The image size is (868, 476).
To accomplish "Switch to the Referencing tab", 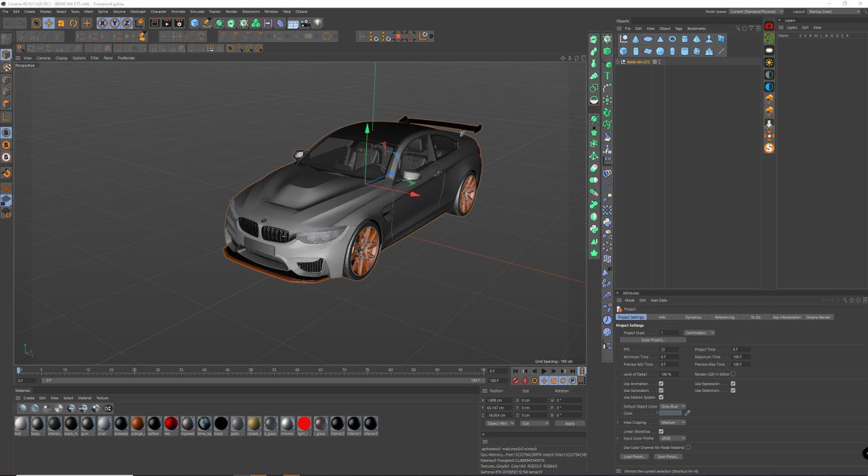I will 724,317.
